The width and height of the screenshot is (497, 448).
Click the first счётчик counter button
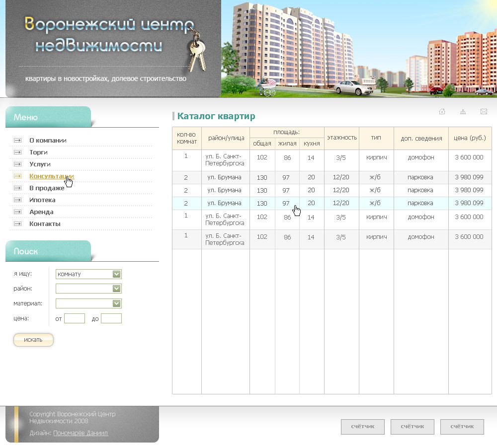[362, 427]
